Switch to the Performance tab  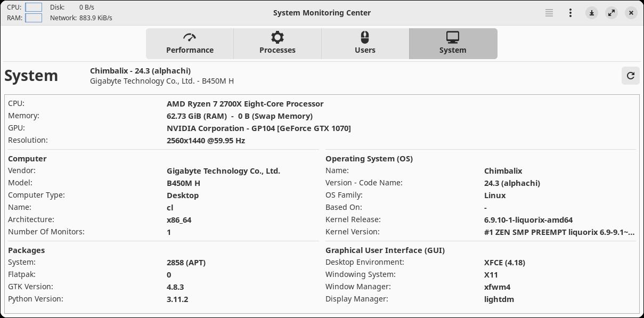(190, 44)
